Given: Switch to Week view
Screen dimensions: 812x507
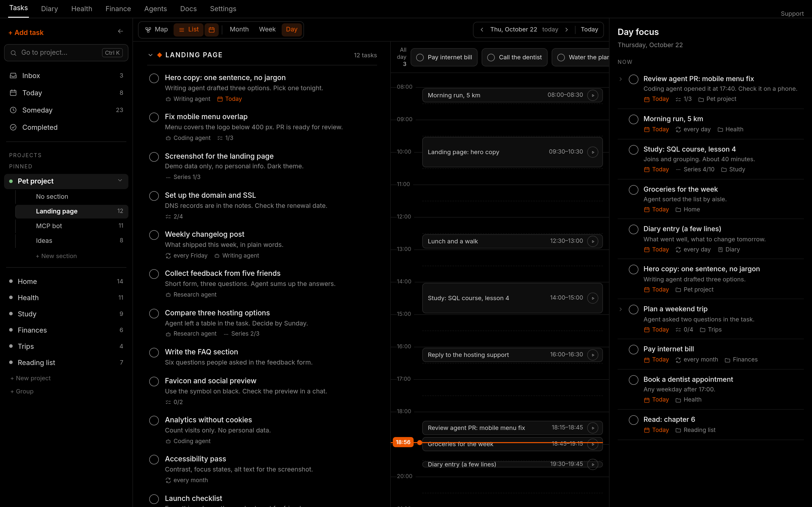Looking at the screenshot, I should (x=267, y=29).
